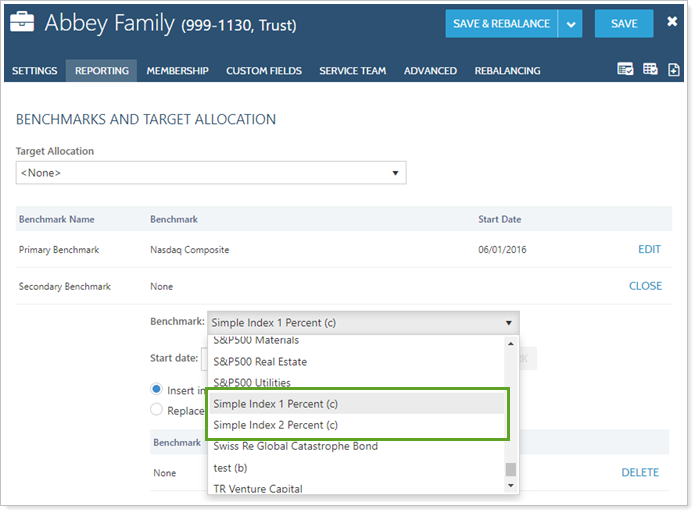
Task: Open the Rebalancing tab
Action: click(x=507, y=71)
